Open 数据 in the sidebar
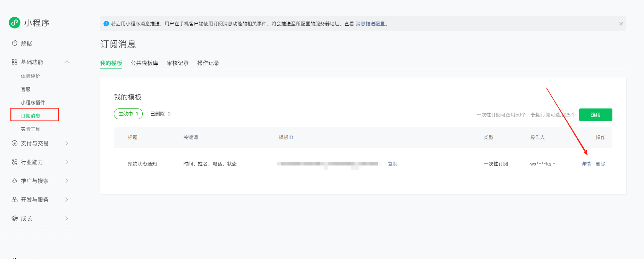 tap(26, 43)
